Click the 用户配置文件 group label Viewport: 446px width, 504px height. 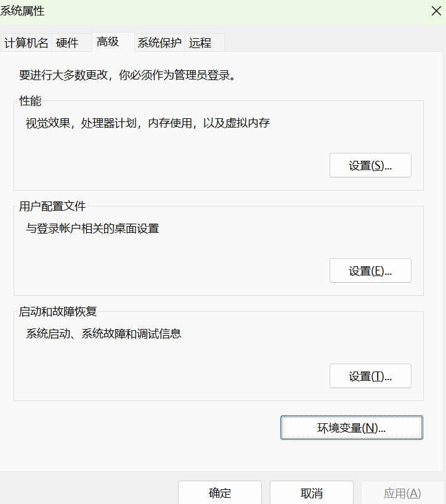52,206
